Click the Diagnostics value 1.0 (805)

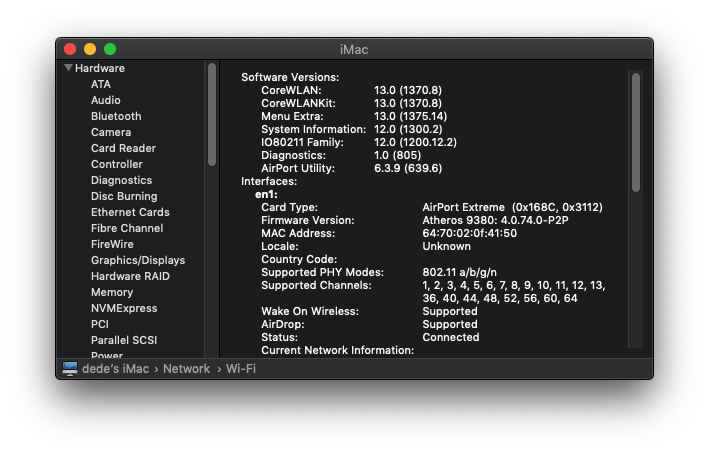(397, 156)
